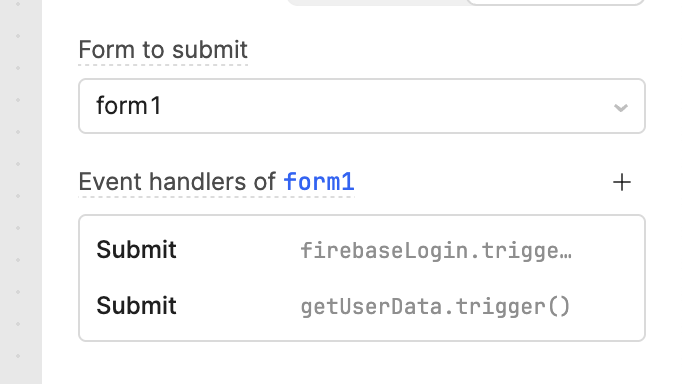Click the blue form1 link in heading
The image size is (682, 384).
coord(319,182)
